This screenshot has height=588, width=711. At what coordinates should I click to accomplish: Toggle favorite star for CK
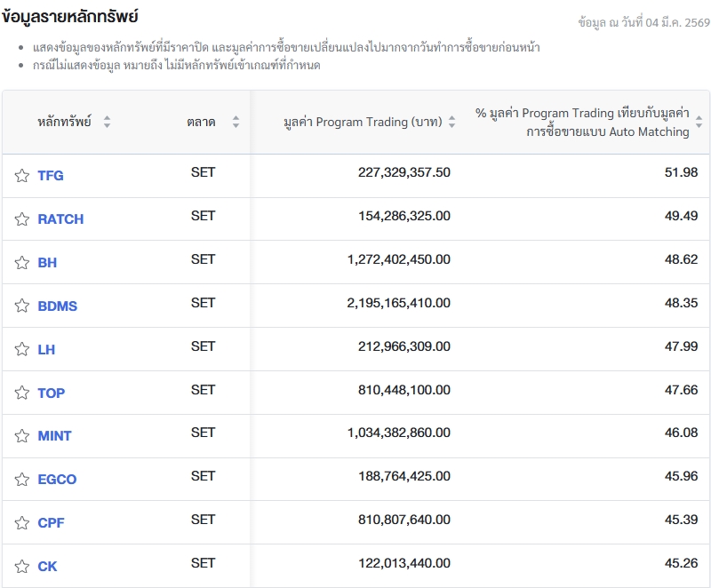(x=22, y=567)
